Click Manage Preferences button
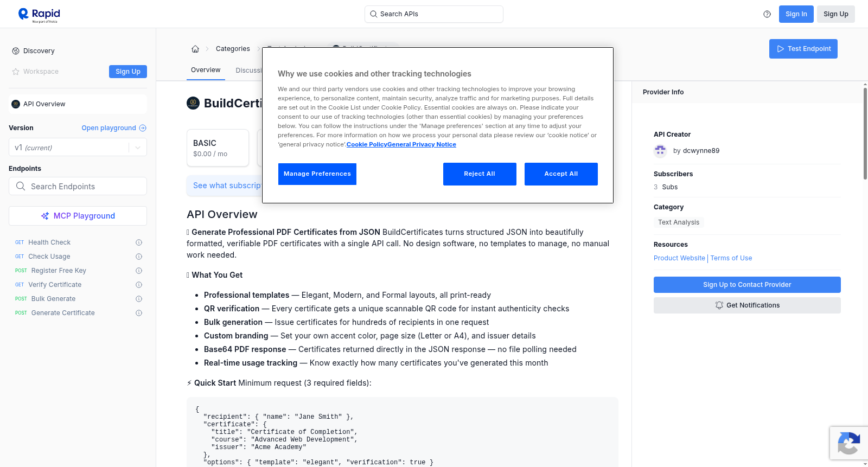Screen dimensions: 868x467 (x=317, y=174)
